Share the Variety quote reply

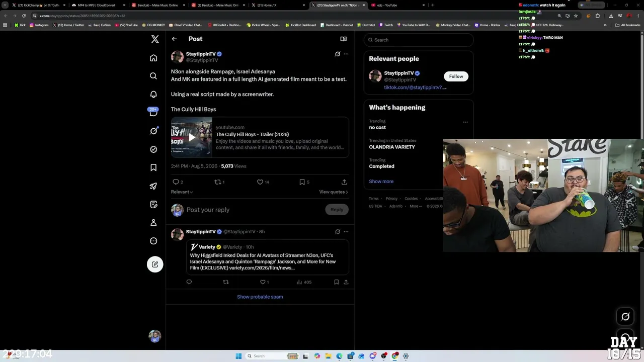pyautogui.click(x=346, y=282)
